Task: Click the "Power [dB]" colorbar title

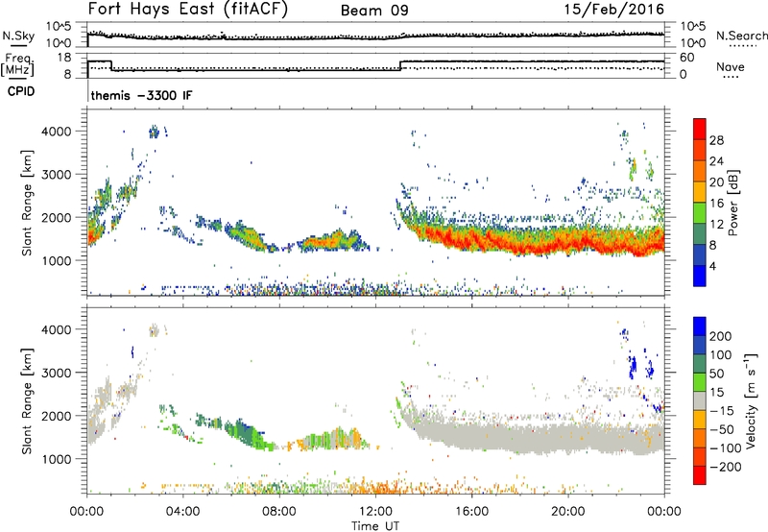Action: (733, 203)
